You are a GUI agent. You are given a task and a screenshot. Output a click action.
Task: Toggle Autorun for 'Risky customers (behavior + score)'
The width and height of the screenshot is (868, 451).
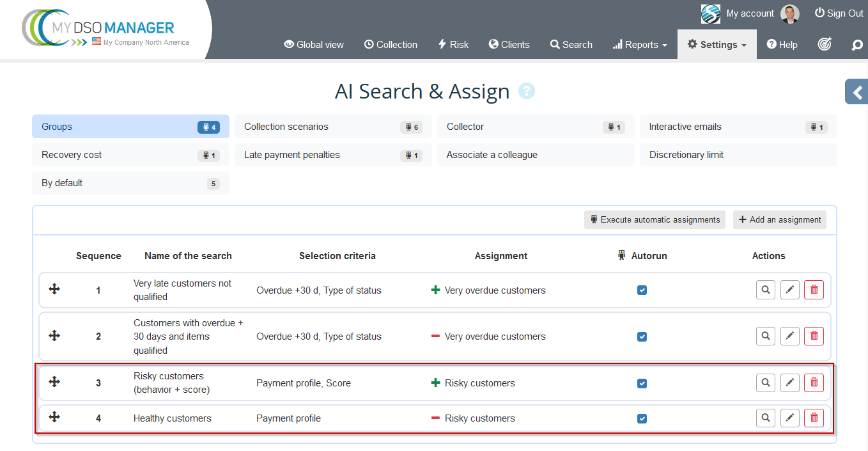point(642,383)
